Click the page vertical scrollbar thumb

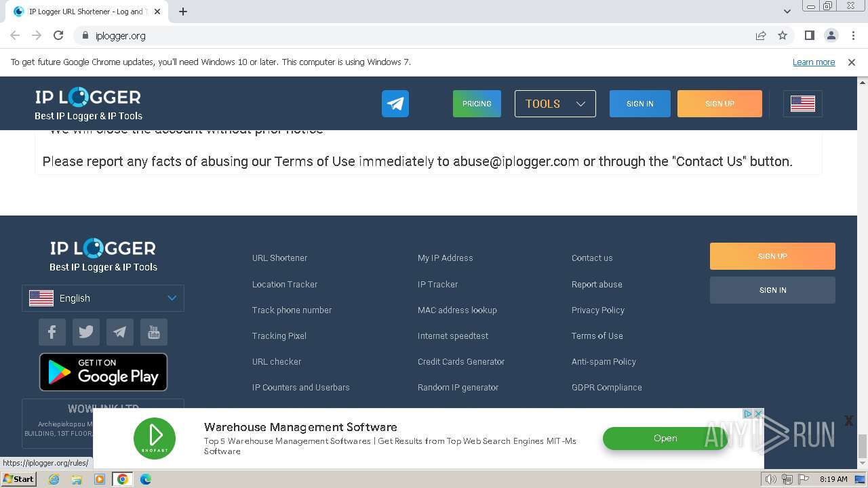coord(863,446)
